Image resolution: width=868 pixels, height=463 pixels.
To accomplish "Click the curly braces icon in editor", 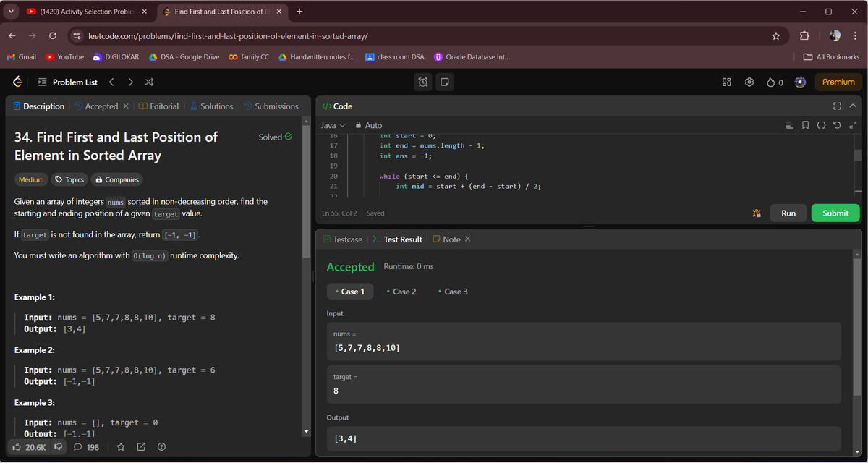I will point(821,125).
